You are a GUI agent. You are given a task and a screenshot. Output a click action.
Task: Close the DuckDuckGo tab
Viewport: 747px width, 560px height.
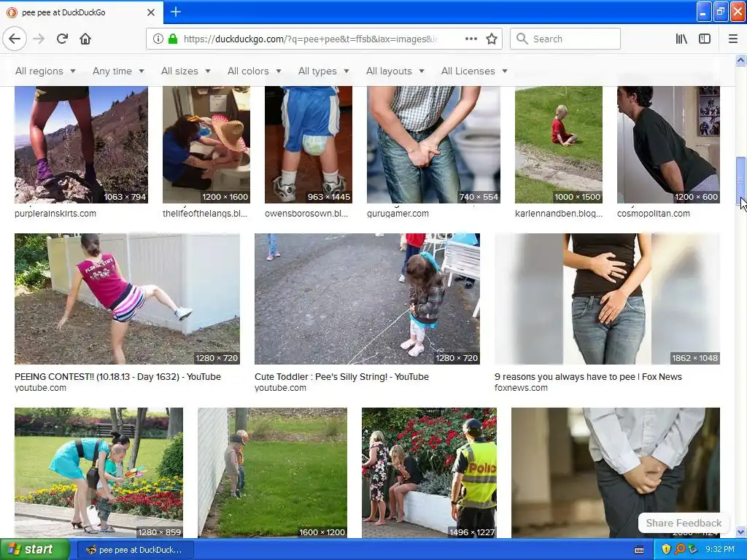pos(151,12)
